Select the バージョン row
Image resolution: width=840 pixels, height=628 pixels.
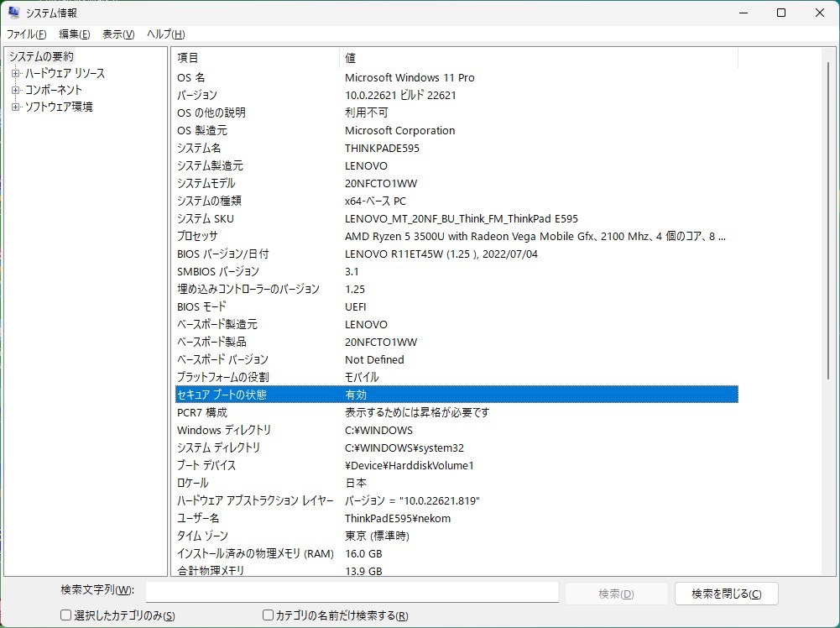tap(457, 96)
